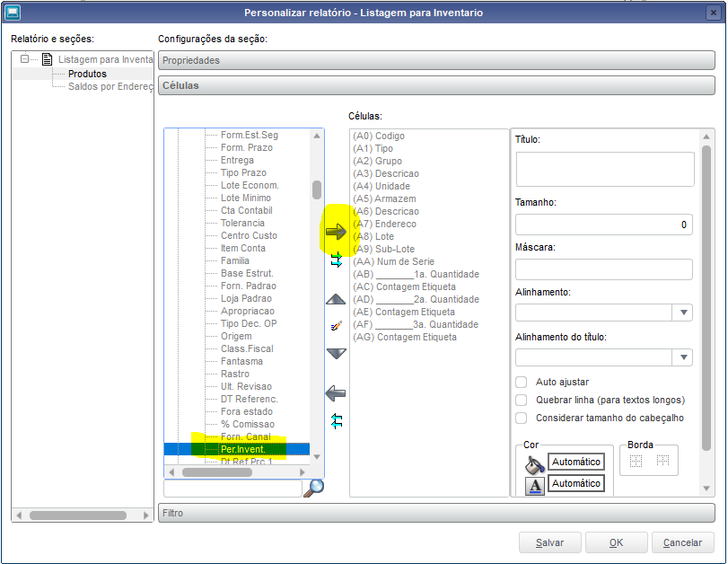
Task: Click the application icon in title bar
Action: 13,13
